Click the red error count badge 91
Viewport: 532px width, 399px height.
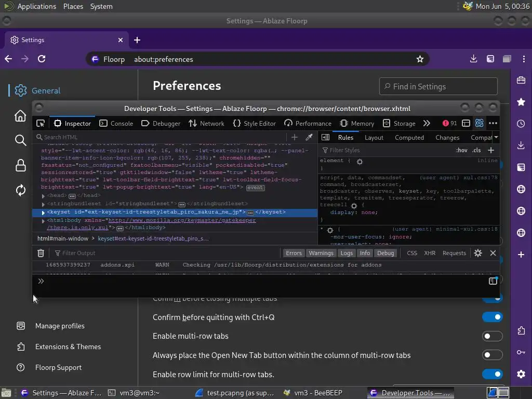tap(449, 124)
